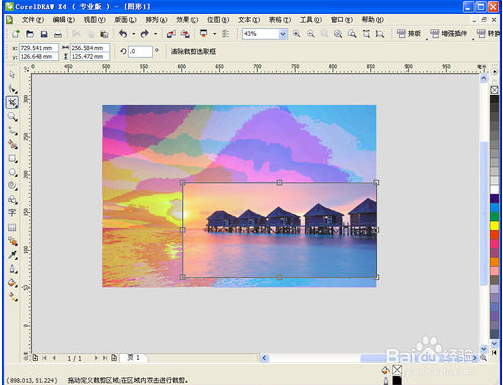Select the Eyedropper tool
The width and height of the screenshot is (503, 385).
(x=12, y=255)
